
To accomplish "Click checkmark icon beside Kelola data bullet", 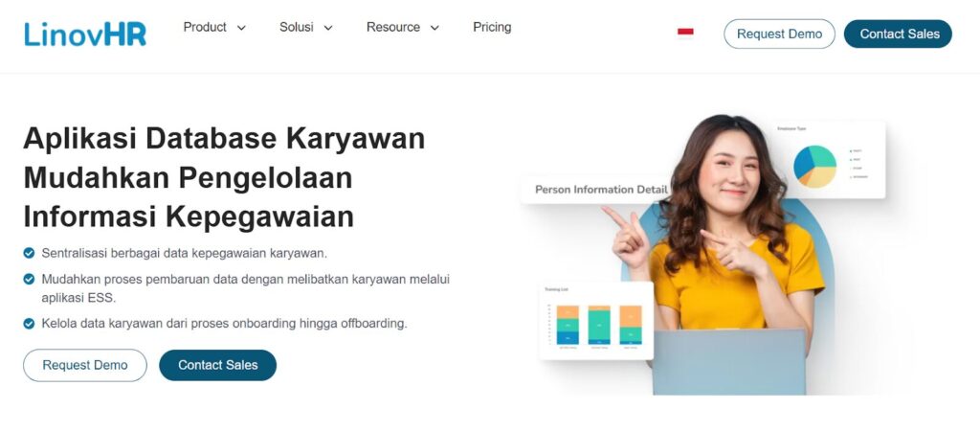I will click(x=29, y=323).
